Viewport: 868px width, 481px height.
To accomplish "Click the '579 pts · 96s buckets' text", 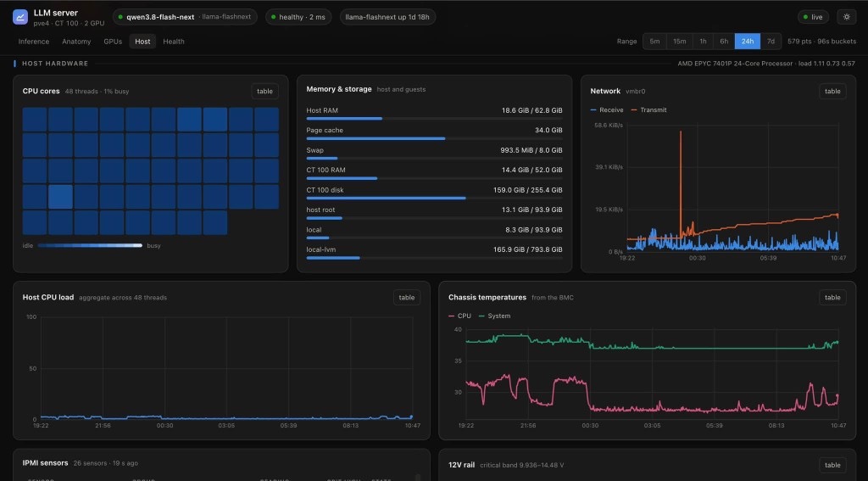I will tap(821, 42).
